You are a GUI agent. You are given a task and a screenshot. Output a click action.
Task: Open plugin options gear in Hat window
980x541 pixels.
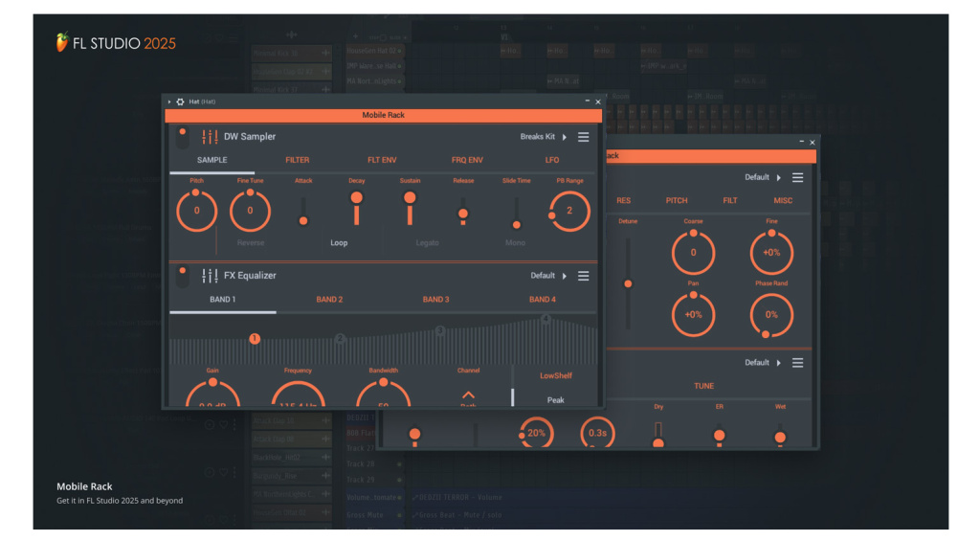coord(180,101)
